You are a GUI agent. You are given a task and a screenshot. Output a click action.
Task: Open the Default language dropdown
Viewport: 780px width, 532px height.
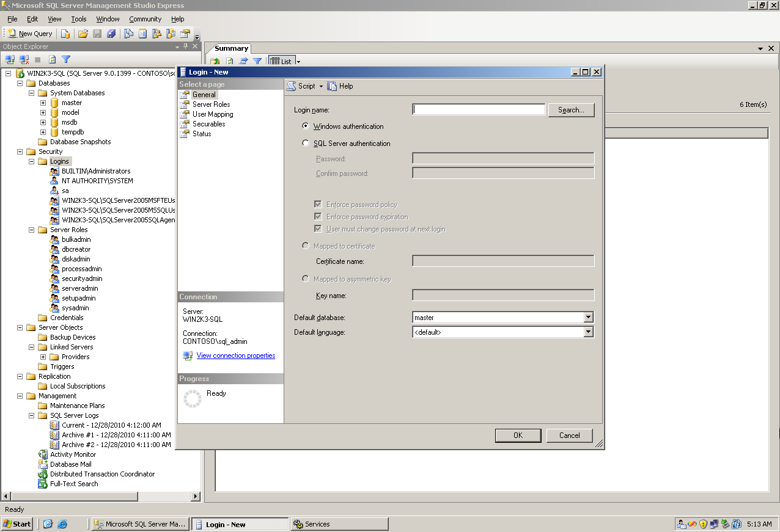pyautogui.click(x=587, y=332)
